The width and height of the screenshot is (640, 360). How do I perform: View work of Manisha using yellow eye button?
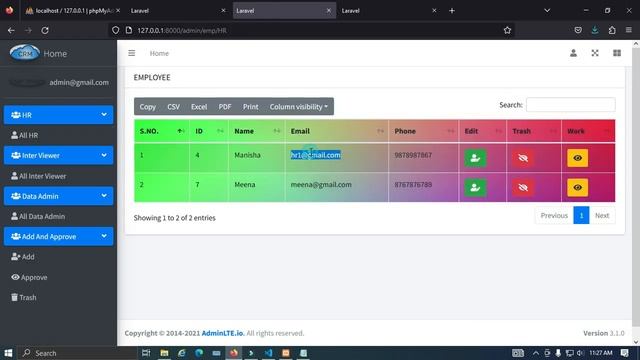578,158
